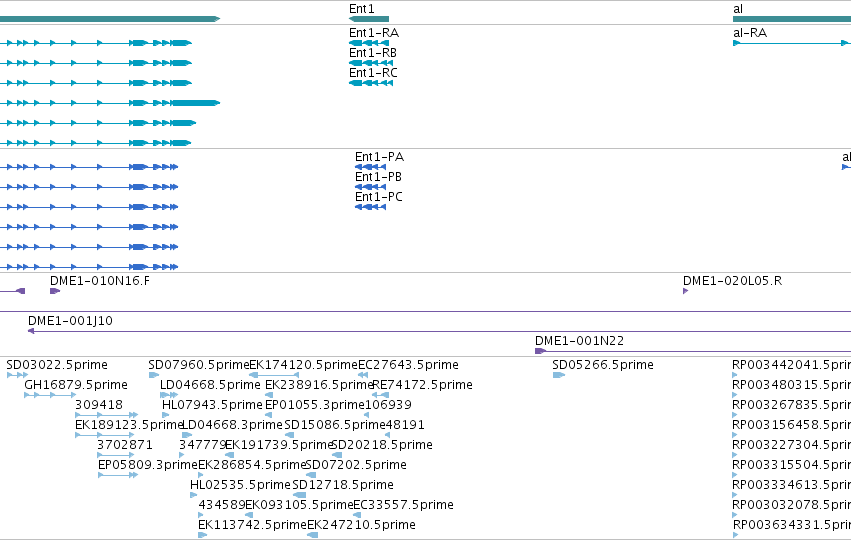Open the Ent1-RC transcript label
Viewport: 851px width, 540px height.
pyautogui.click(x=373, y=73)
